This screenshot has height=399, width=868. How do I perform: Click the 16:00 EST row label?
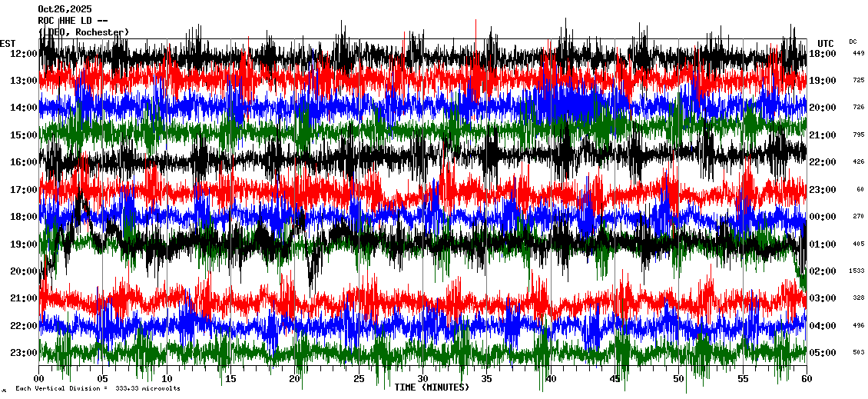pos(22,162)
